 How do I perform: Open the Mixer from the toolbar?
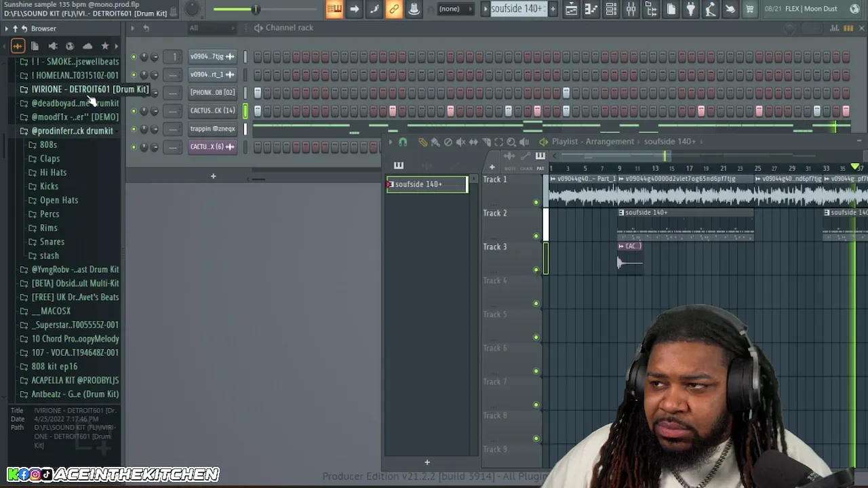(x=631, y=9)
